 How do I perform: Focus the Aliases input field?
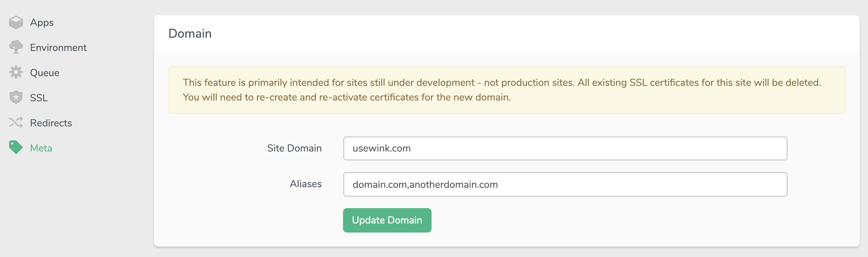click(x=565, y=184)
